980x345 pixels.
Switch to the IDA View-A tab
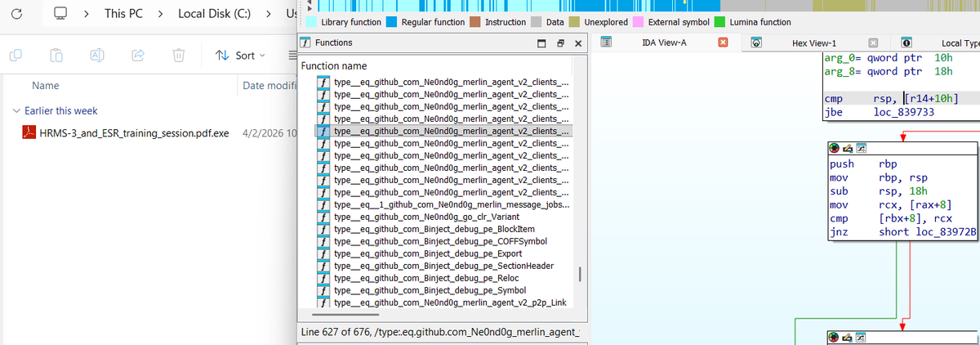tap(665, 43)
